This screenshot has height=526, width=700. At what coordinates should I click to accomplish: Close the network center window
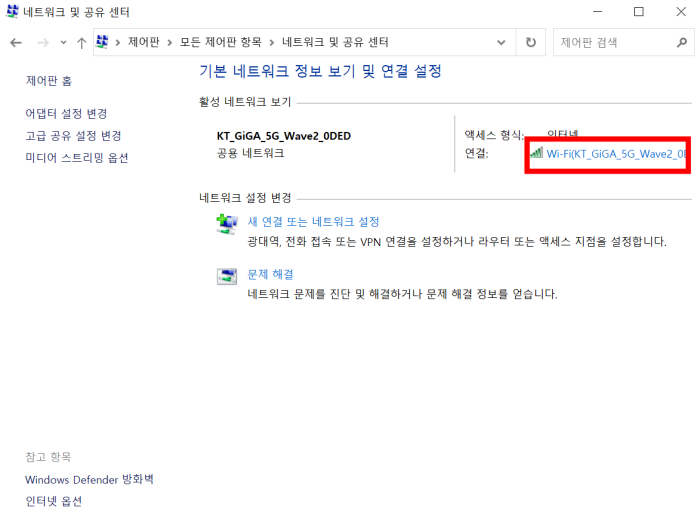pyautogui.click(x=681, y=12)
